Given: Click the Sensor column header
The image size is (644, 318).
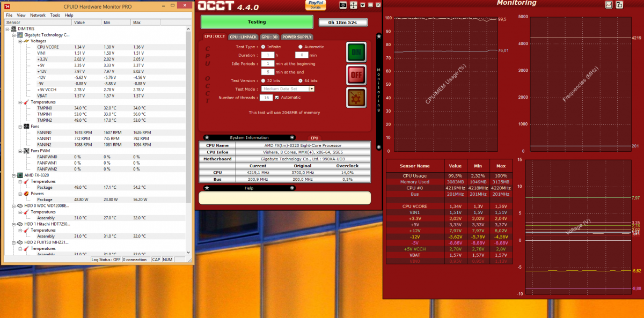Looking at the screenshot, I should click(x=38, y=23).
